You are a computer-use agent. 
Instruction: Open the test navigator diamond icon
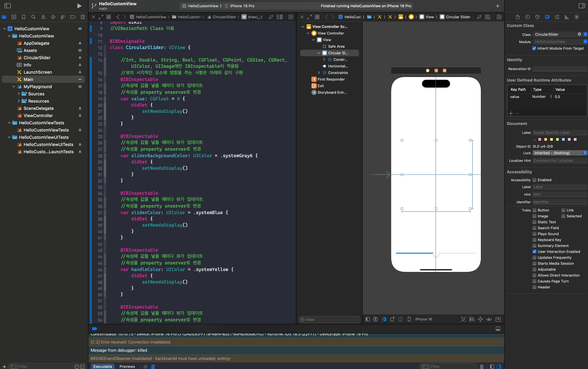point(53,17)
